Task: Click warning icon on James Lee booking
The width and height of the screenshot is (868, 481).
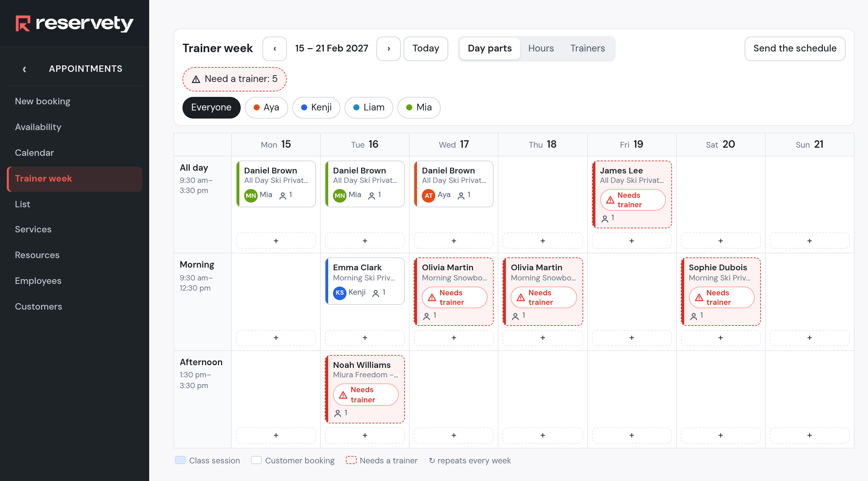Action: (610, 200)
